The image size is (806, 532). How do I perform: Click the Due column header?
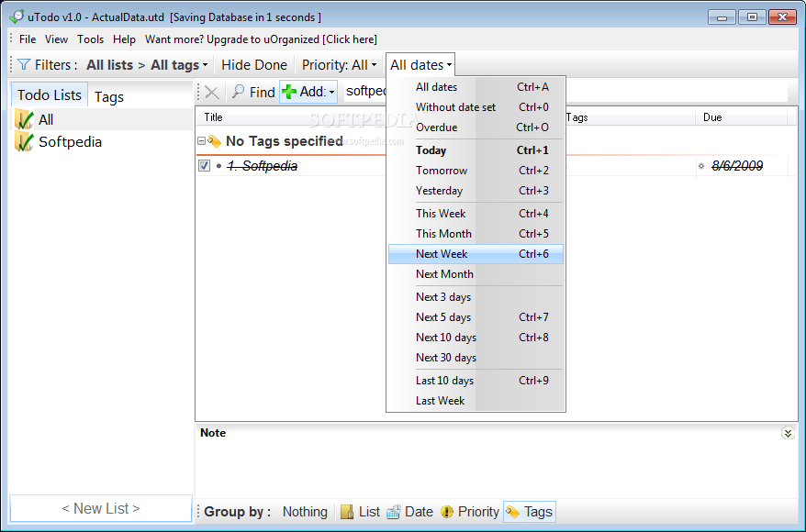[x=712, y=117]
